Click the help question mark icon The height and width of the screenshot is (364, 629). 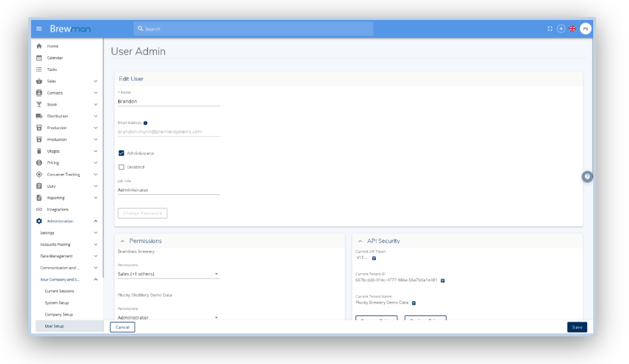click(x=587, y=177)
